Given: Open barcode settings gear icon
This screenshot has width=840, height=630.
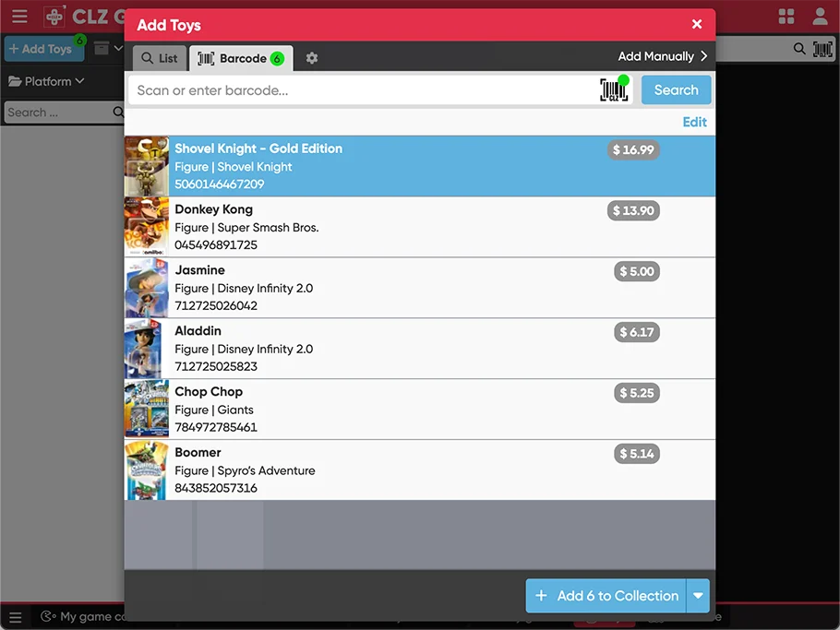Looking at the screenshot, I should (312, 58).
